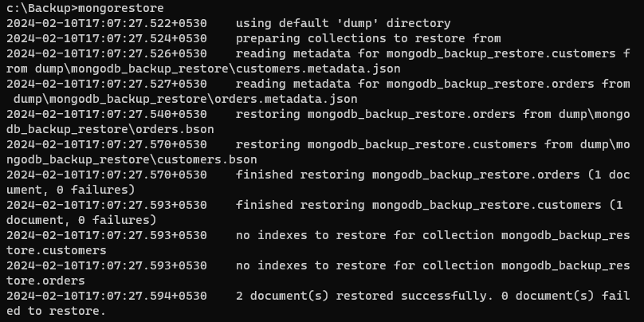Click timestamp 17:07:27.594 final log entry

tap(106, 296)
